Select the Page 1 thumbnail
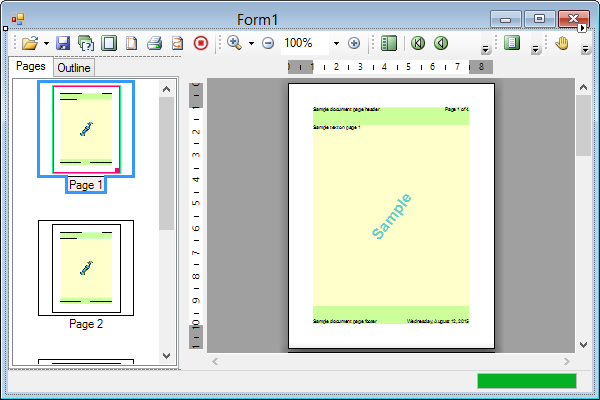This screenshot has width=600, height=400. [86, 130]
